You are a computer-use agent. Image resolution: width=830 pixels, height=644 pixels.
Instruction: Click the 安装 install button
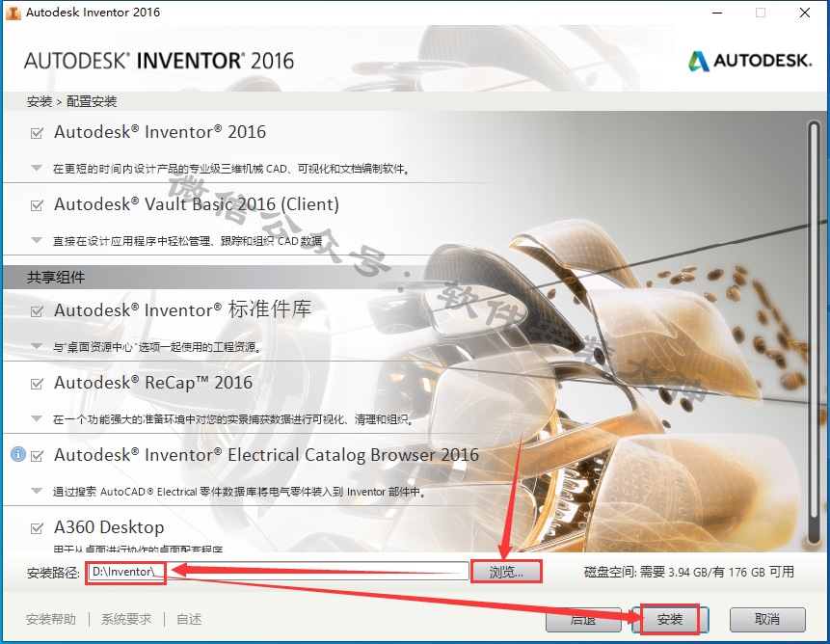coord(670,619)
